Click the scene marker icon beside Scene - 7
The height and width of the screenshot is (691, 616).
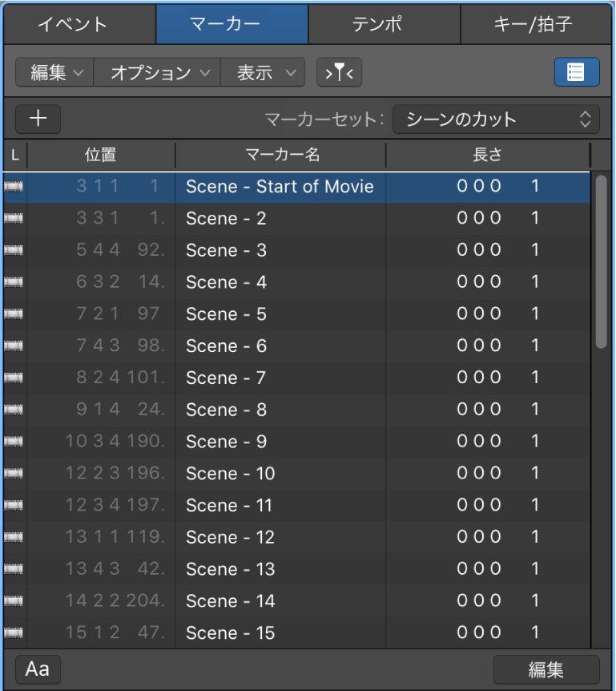[14, 378]
